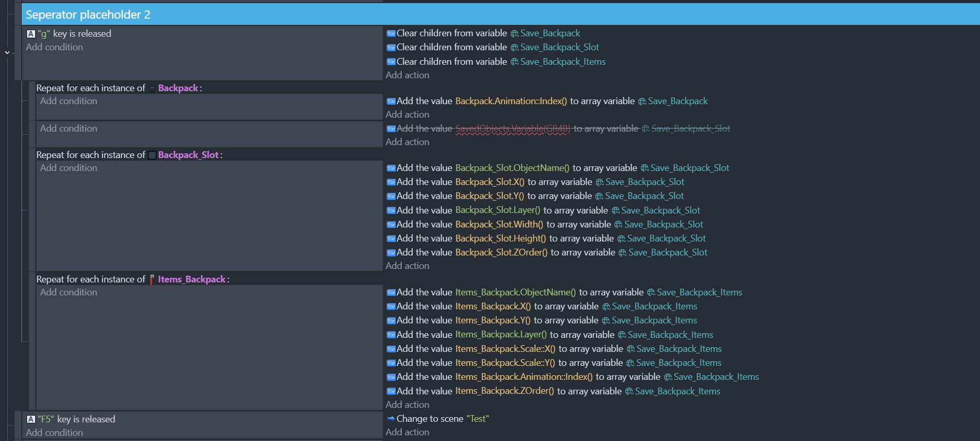Click globe icon before Save_Backpack_Slot in Width action
The height and width of the screenshot is (441, 980).
tap(619, 224)
